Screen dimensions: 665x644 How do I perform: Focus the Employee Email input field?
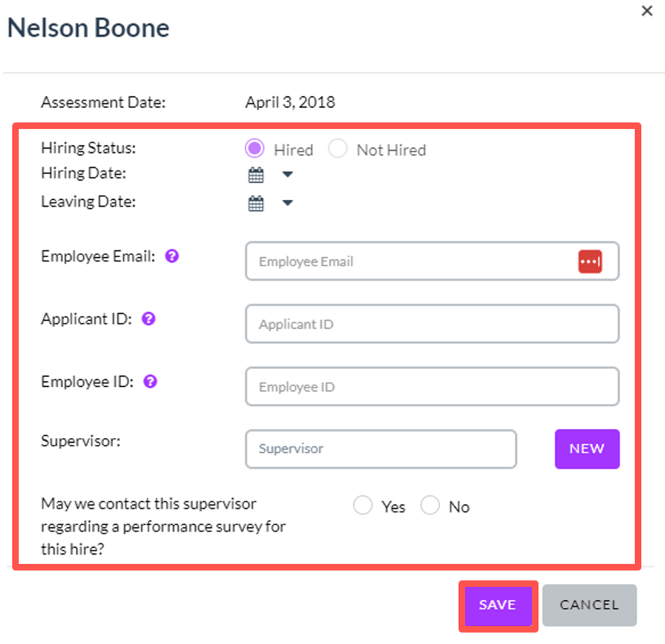(x=432, y=261)
